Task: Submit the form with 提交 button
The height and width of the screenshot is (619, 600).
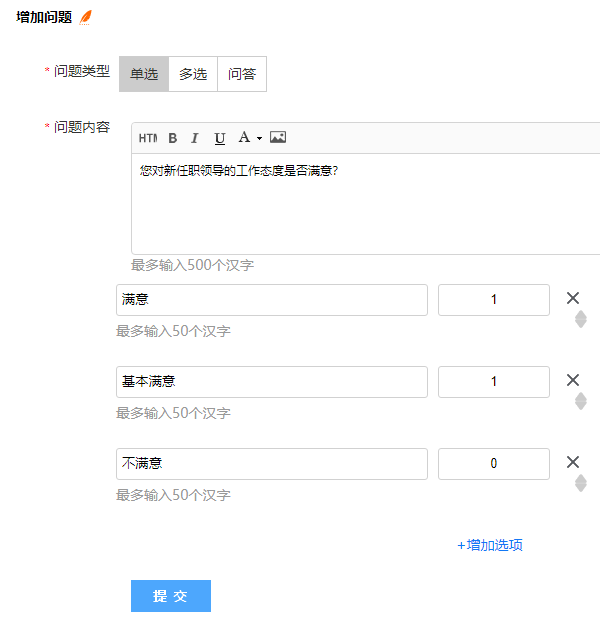Action: (171, 596)
